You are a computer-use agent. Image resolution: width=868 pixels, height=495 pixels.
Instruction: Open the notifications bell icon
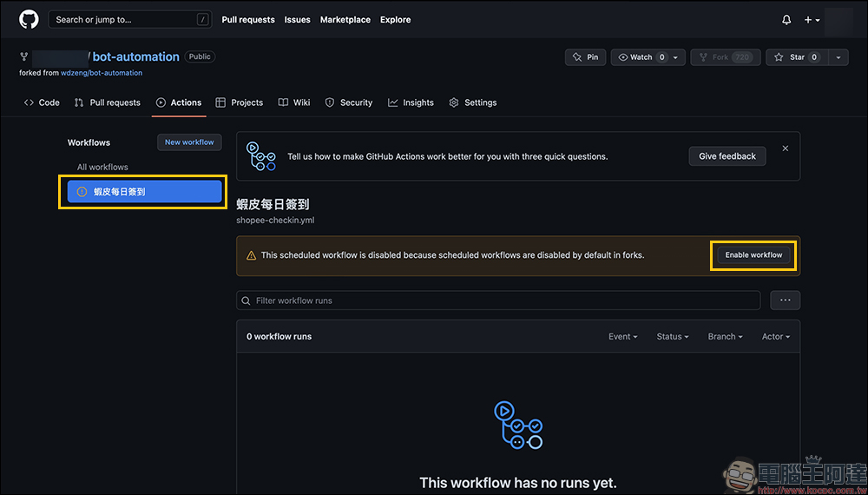[786, 19]
